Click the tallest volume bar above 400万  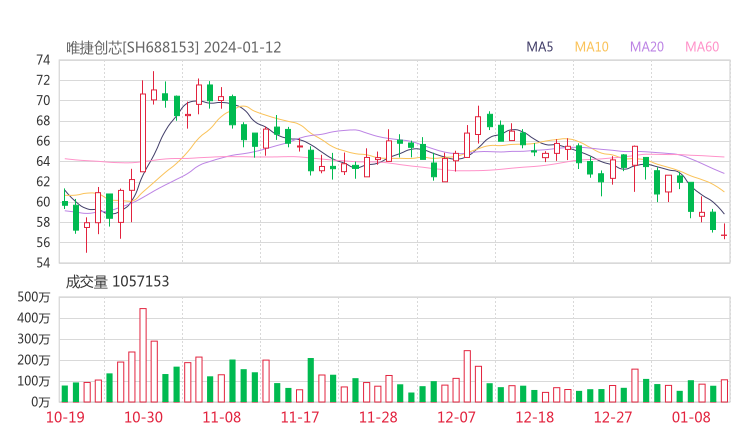click(143, 355)
